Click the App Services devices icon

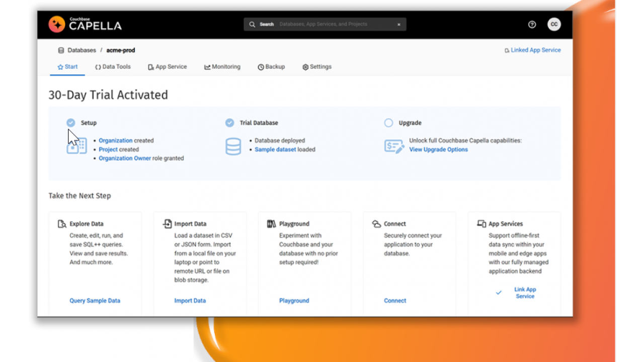coord(481,224)
